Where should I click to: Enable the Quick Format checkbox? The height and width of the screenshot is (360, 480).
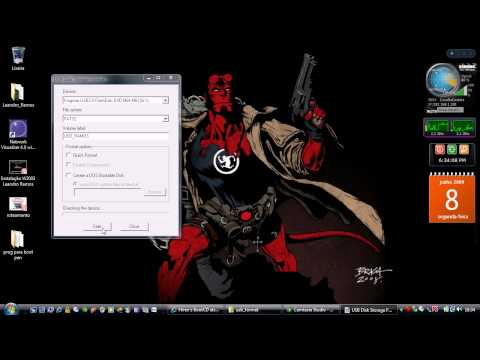point(68,155)
